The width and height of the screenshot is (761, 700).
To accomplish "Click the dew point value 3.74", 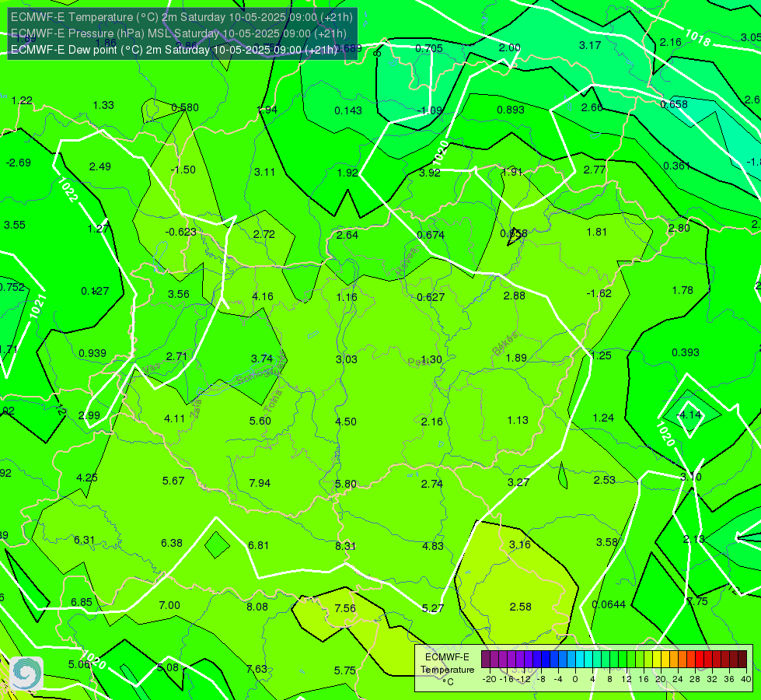I will 262,359.
